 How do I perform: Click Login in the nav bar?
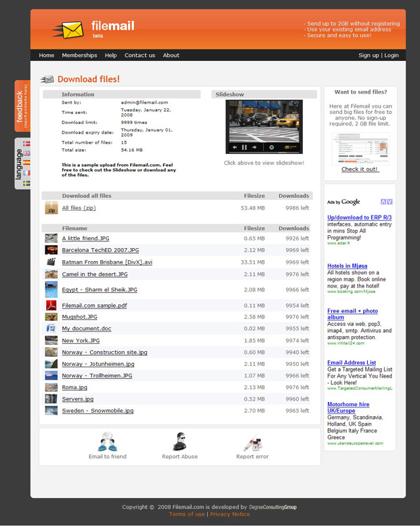click(391, 56)
